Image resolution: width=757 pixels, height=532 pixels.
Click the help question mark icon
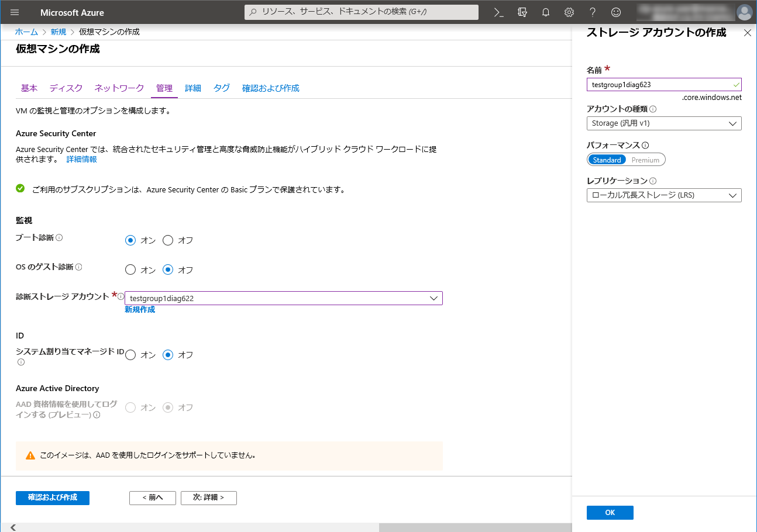pyautogui.click(x=593, y=12)
